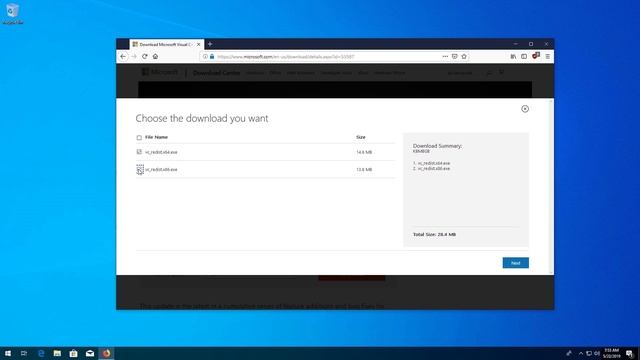This screenshot has height=360, width=640.
Task: Click the Firefox taskbar icon
Action: point(106,353)
